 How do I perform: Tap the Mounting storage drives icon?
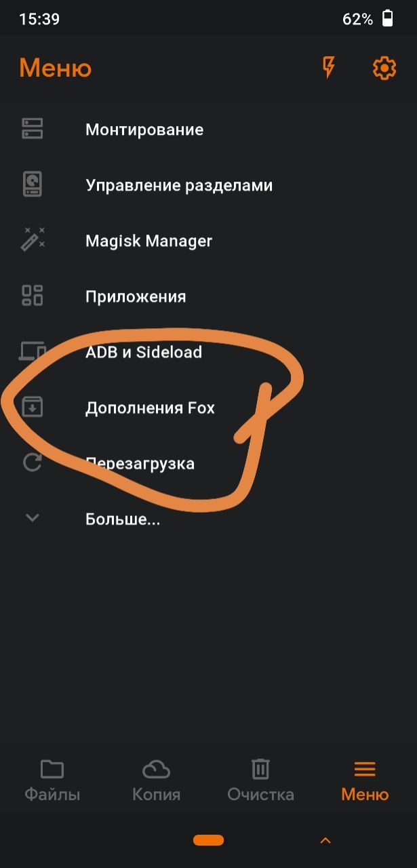pos(33,129)
